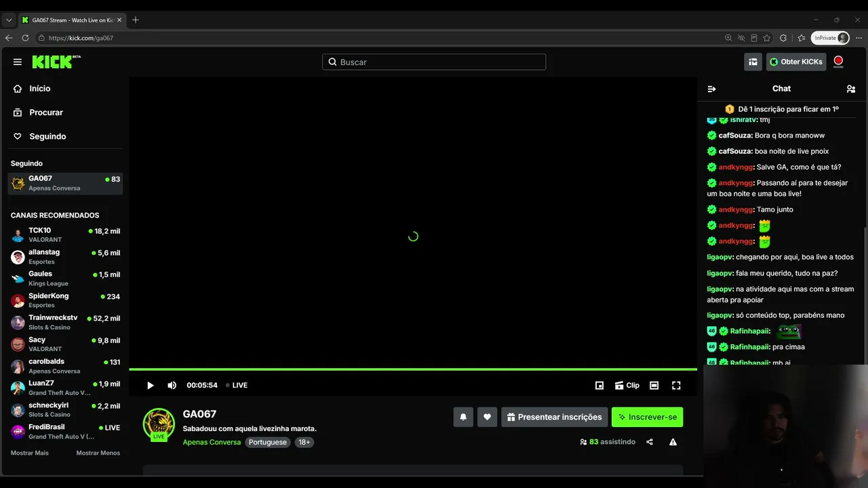Toggle mini player mode
Viewport: 868px width, 488px height.
click(x=599, y=385)
